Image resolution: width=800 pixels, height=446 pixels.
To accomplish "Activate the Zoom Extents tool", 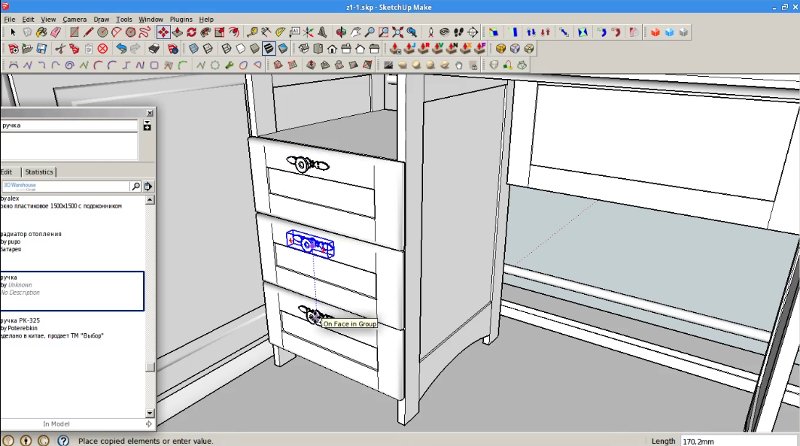I will click(x=397, y=32).
